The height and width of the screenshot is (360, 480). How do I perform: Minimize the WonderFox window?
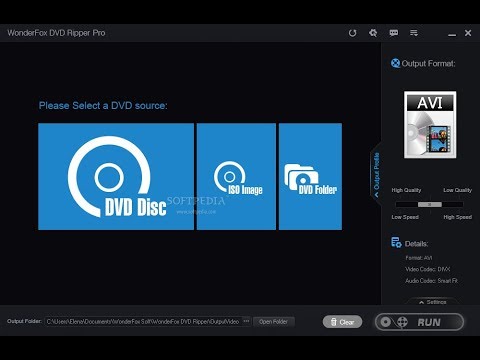452,34
